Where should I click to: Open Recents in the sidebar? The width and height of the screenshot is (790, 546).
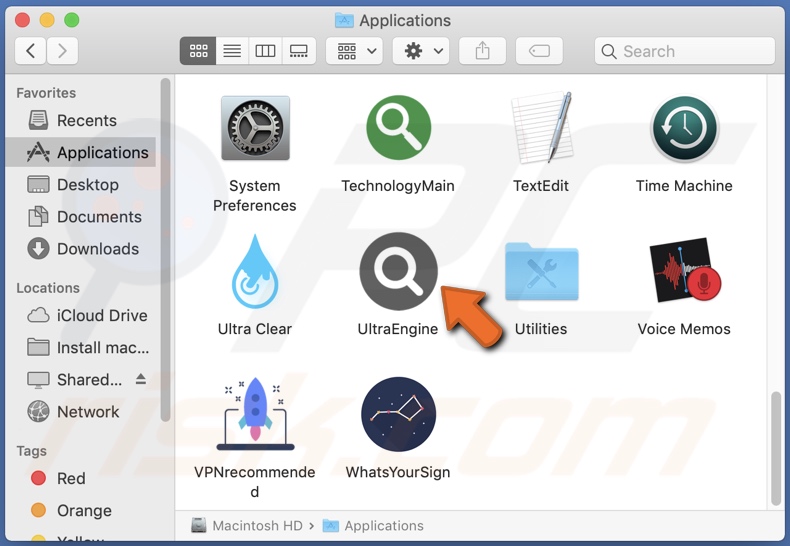[81, 120]
